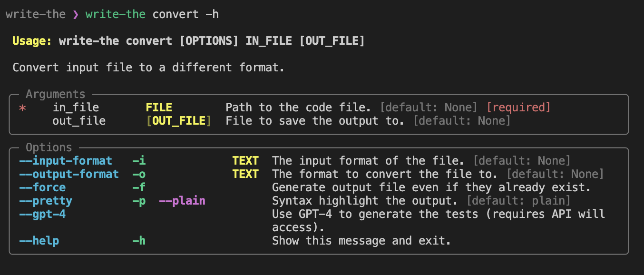Click the magenta prompt chevron symbol
Image resolution: width=644 pixels, height=275 pixels.
pyautogui.click(x=76, y=14)
